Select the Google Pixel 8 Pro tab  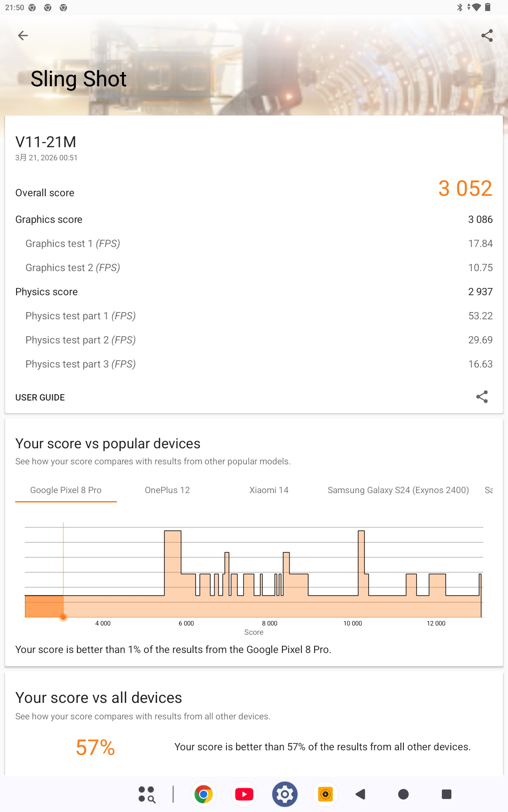66,490
